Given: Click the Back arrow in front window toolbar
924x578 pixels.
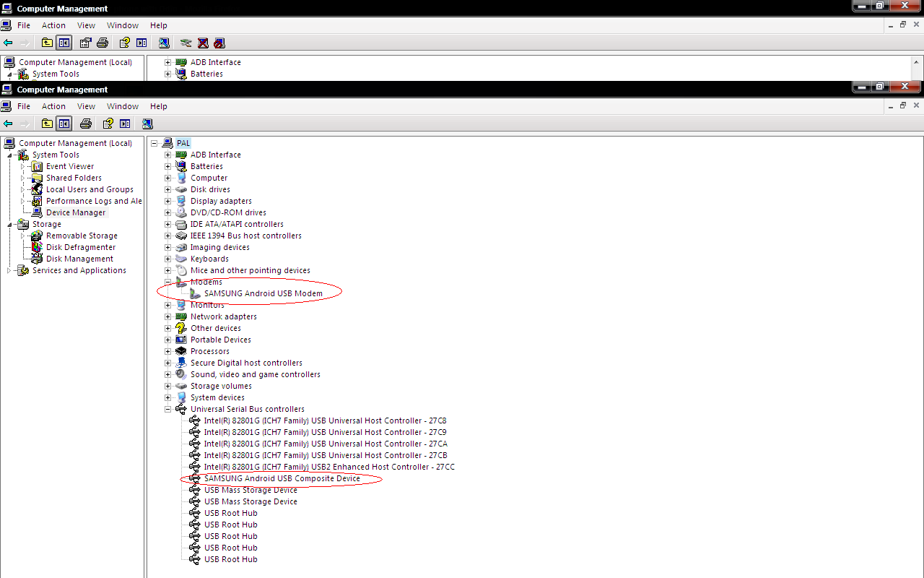Looking at the screenshot, I should 8,124.
